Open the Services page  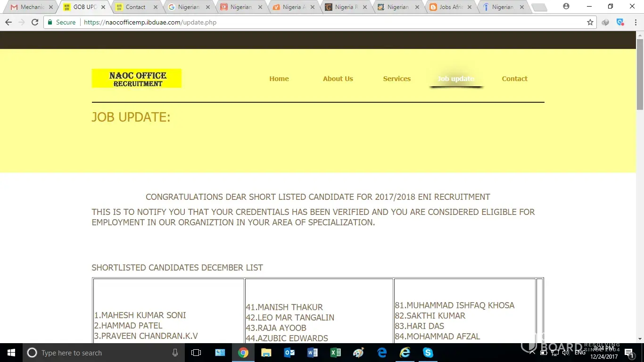point(397,79)
